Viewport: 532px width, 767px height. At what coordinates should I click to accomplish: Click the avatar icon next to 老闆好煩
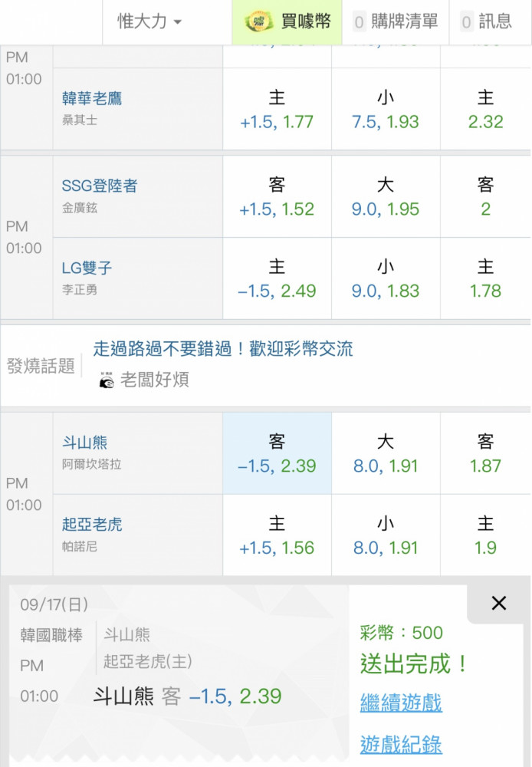(107, 380)
